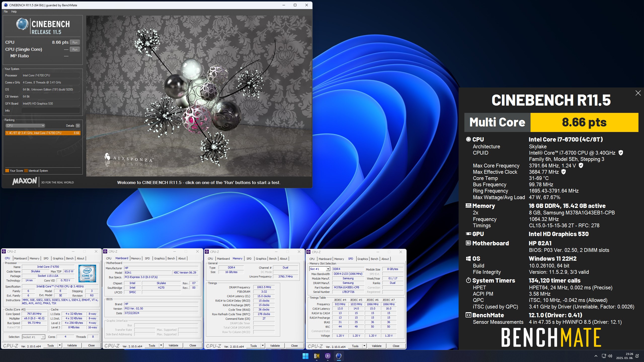Switch to CPU tab in Memory CPU-Z window

tap(210, 258)
